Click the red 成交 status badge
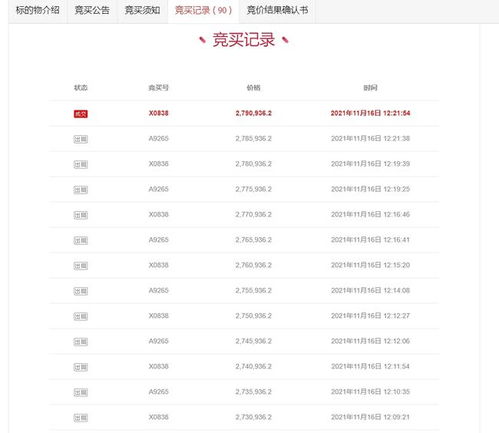The height and width of the screenshot is (433, 499). pos(81,114)
